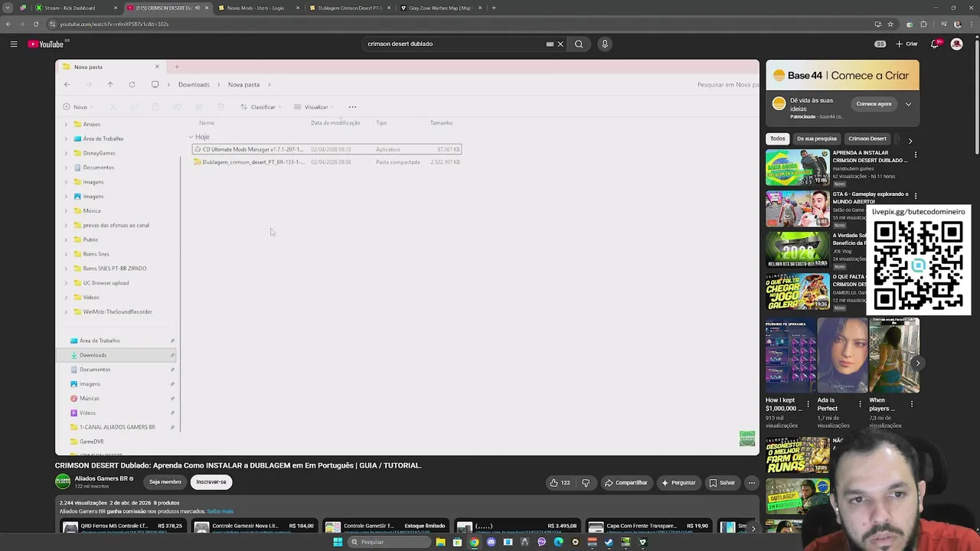Open the APRENDA A INSTALAR video thumbnail
Screen dimensions: 980x551
[x=797, y=168]
